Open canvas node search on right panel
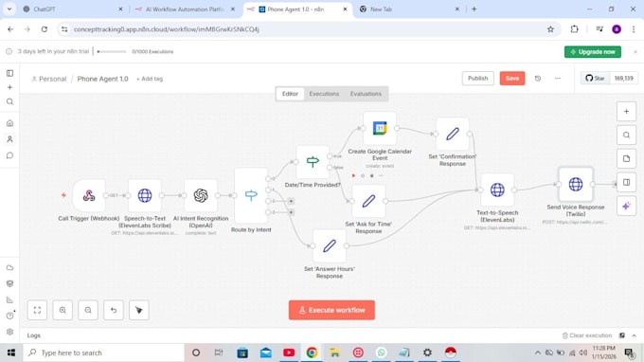Viewport: 644px width, 362px height. click(x=626, y=136)
